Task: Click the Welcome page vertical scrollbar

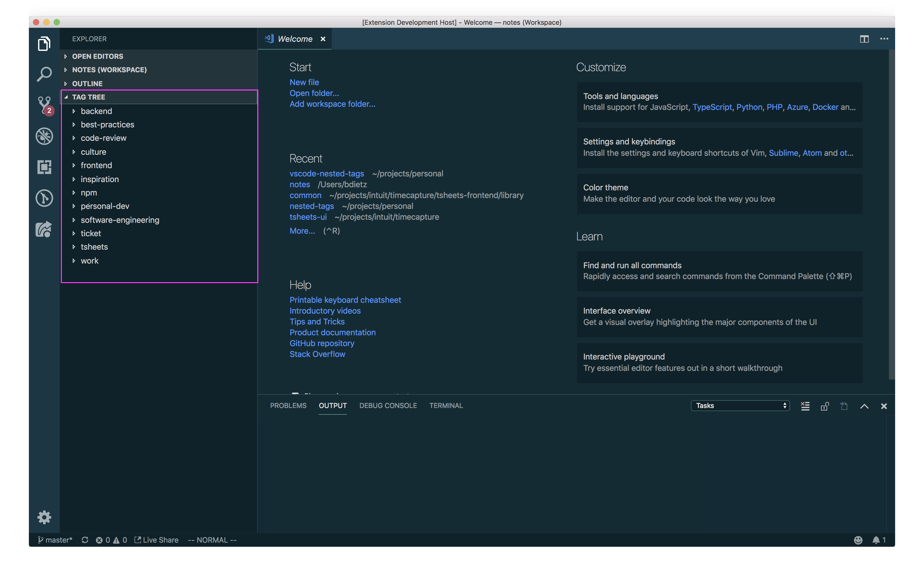Action: click(x=892, y=215)
